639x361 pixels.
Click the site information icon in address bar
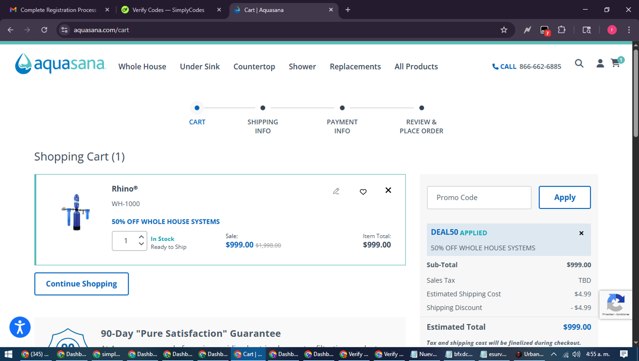(x=64, y=30)
